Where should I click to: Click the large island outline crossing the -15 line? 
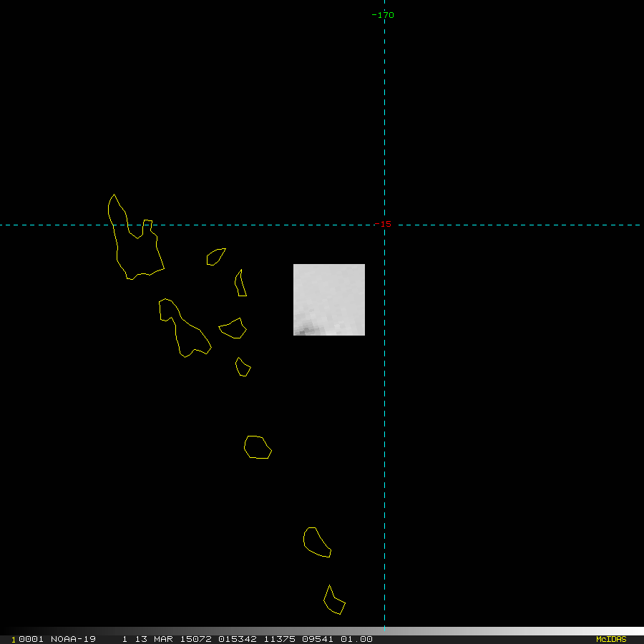click(135, 238)
